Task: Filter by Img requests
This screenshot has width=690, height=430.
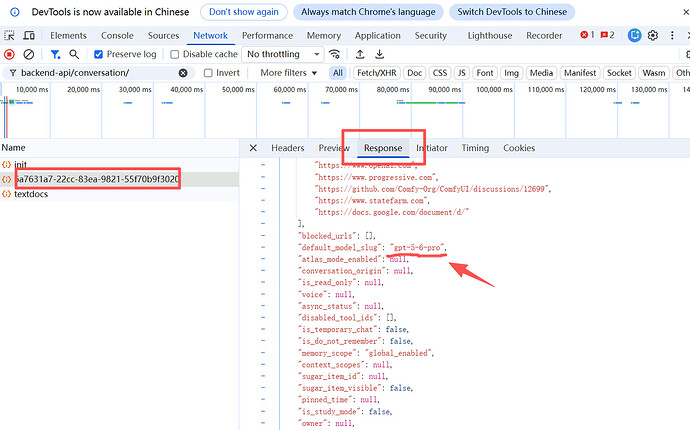Action: coord(511,73)
